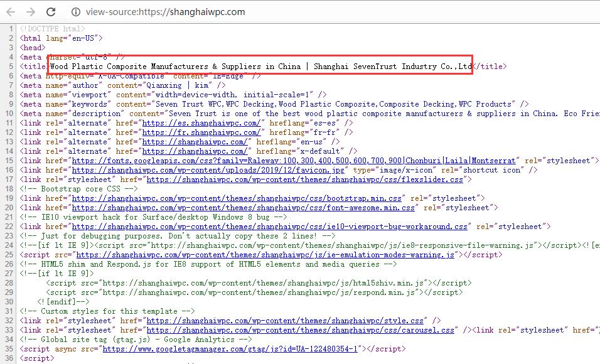This screenshot has width=600, height=364.
Task: Open the carousel.css stylesheet link
Action: (x=301, y=330)
